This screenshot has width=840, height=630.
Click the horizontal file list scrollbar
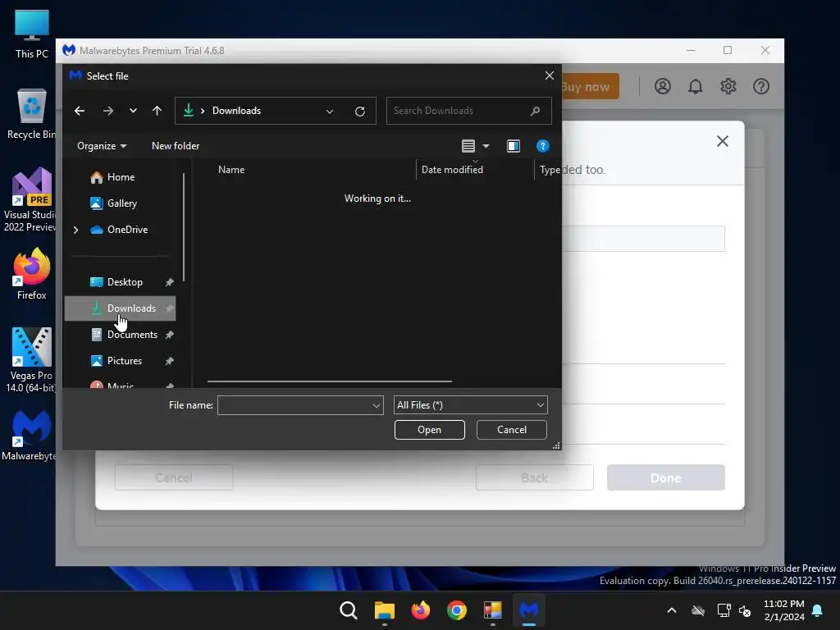pyautogui.click(x=330, y=381)
